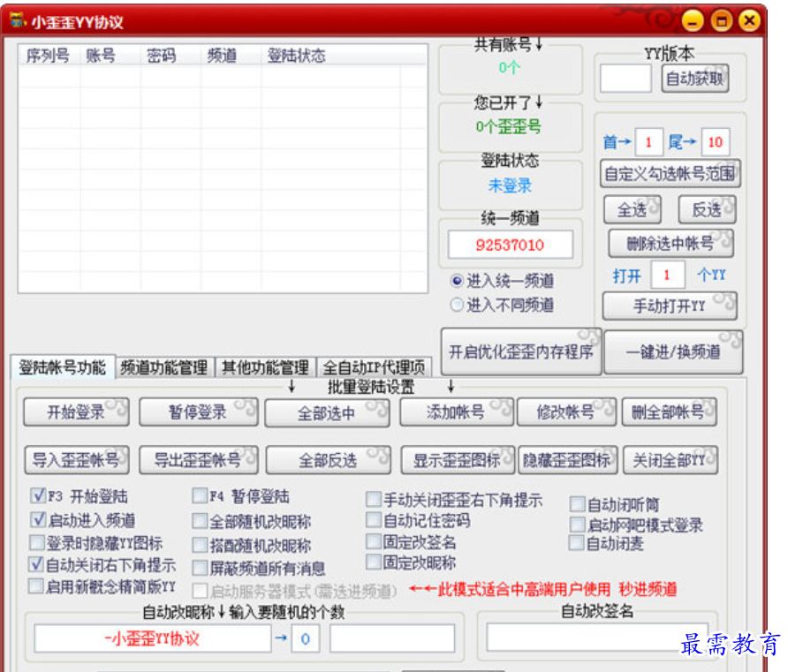Click the 尾 range end field
The height and width of the screenshot is (672, 788).
[716, 142]
